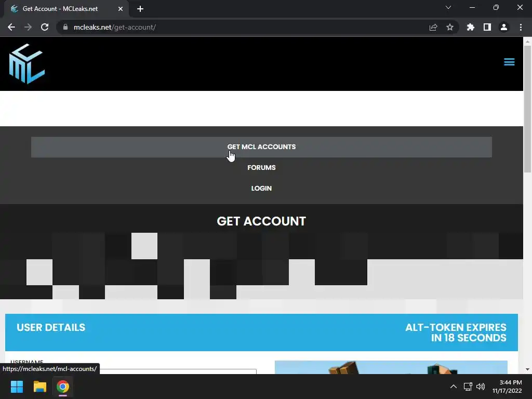Screen dimensions: 532x399
Task: Reload the page with refresh icon
Action: (45, 27)
